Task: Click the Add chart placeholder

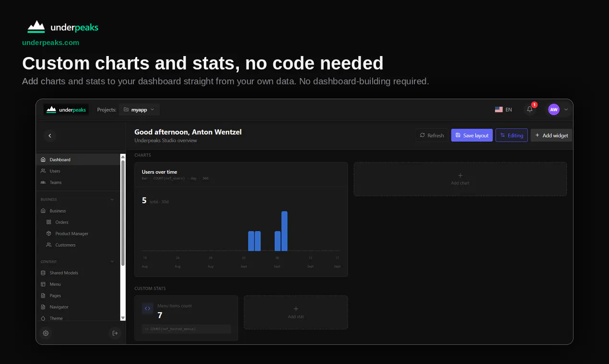Action: pyautogui.click(x=460, y=179)
